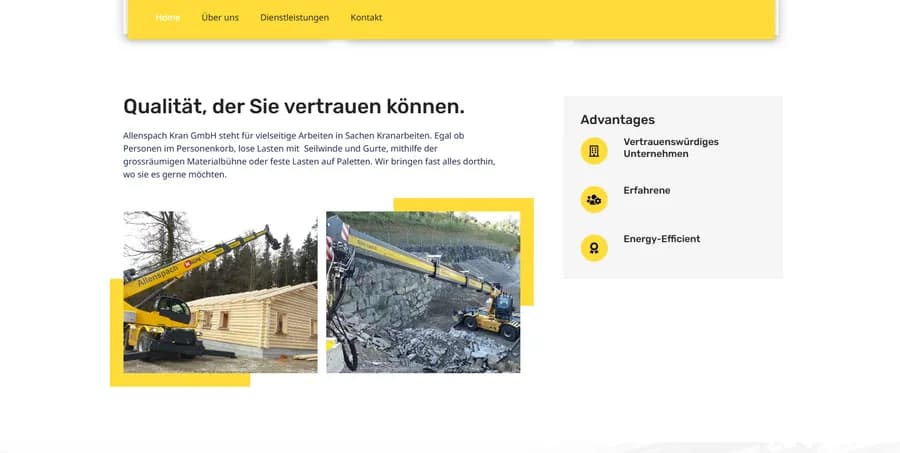Click the people-gear icon beside Erfahrene
Image resolution: width=900 pixels, height=453 pixels.
tap(594, 200)
